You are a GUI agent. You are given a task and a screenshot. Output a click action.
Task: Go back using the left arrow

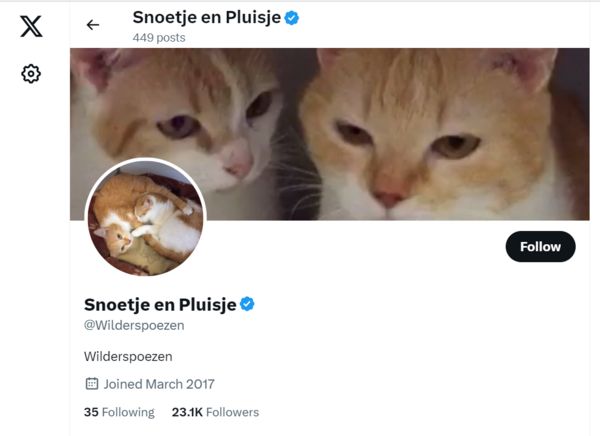(x=93, y=25)
